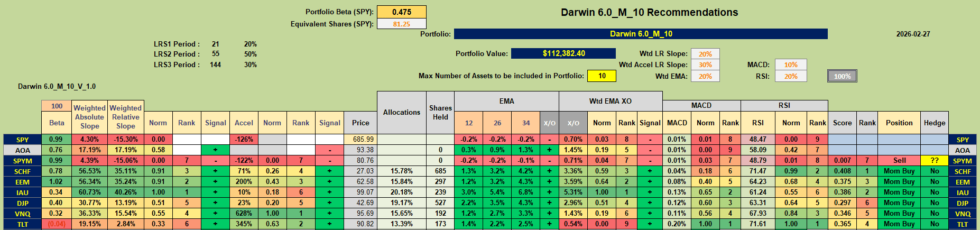Click the Mom Buy cell in TLT row
Viewport: 980px width, 230px height.
click(x=899, y=224)
